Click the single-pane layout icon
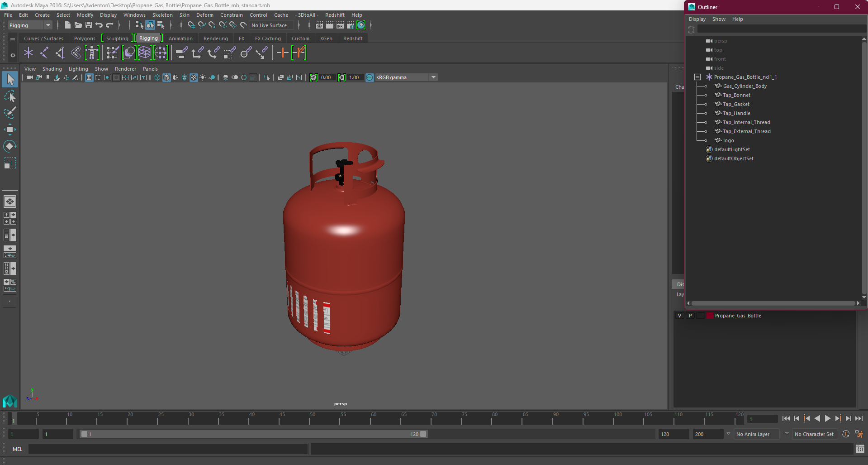 point(10,201)
